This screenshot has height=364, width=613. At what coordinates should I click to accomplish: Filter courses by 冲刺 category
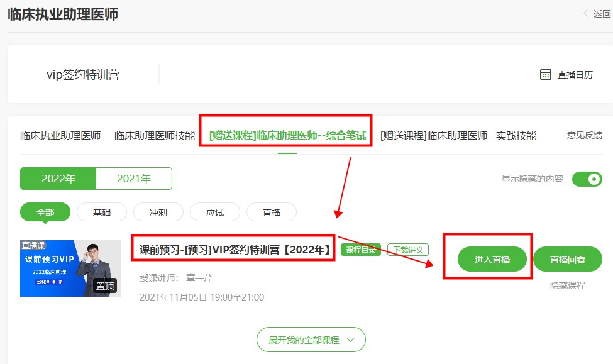click(x=158, y=212)
